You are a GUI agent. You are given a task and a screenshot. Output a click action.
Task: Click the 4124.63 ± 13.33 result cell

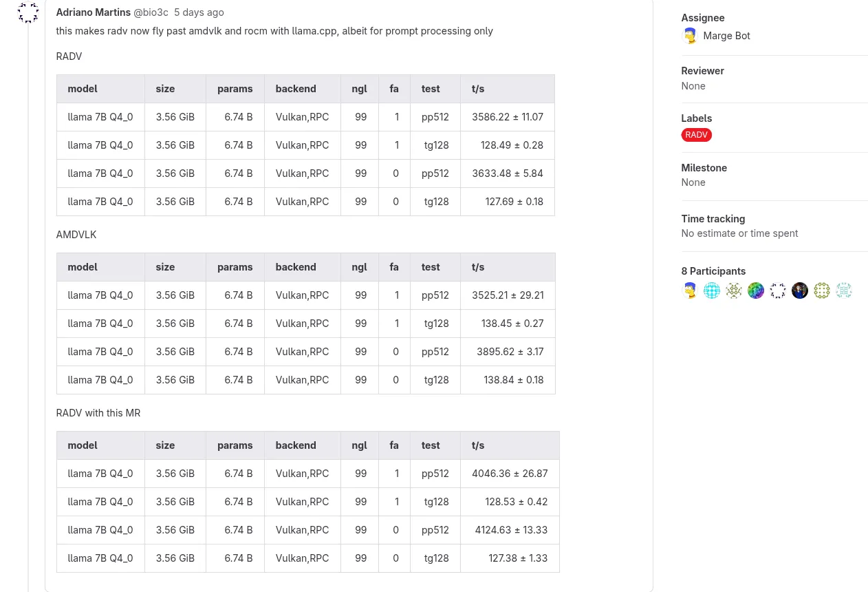pyautogui.click(x=510, y=530)
